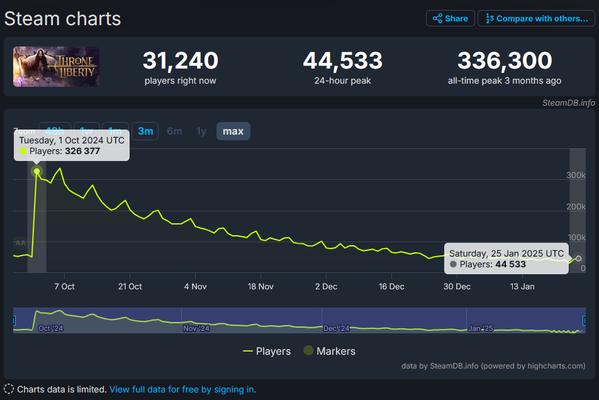Select the 3m zoom range
The image size is (599, 400).
145,131
